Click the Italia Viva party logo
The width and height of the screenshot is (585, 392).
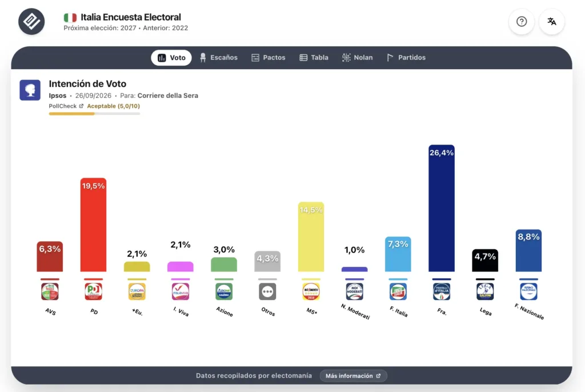tap(180, 291)
